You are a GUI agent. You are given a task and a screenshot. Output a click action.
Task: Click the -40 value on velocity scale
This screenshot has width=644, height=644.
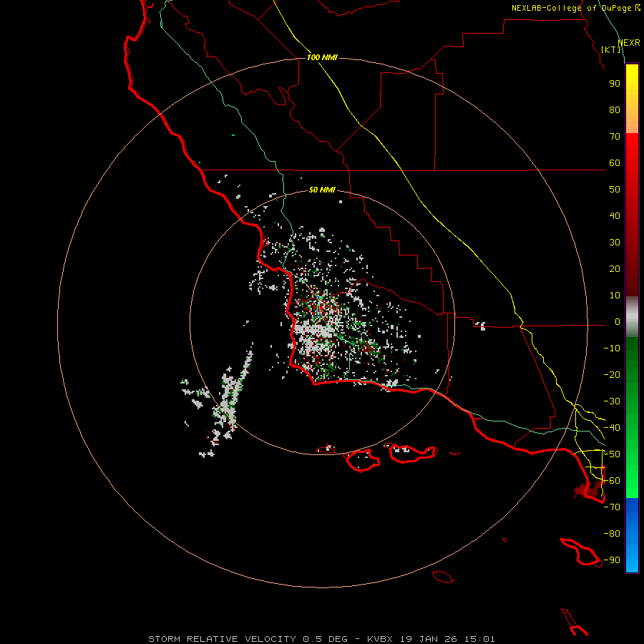tap(612, 428)
